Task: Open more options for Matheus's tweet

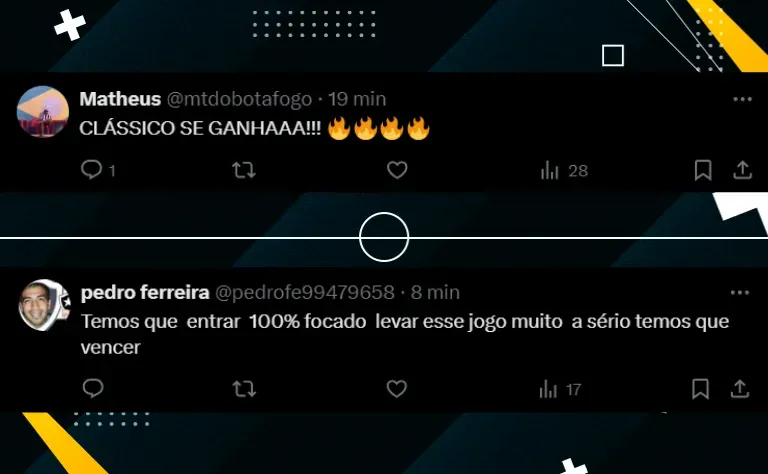Action: 743,99
